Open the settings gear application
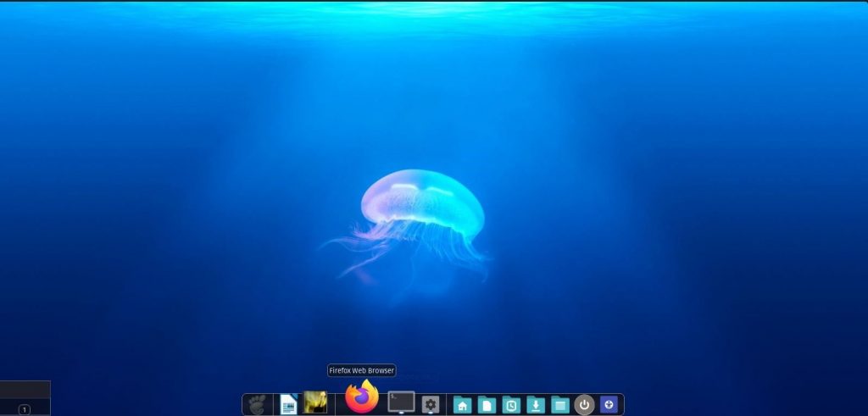 431,404
